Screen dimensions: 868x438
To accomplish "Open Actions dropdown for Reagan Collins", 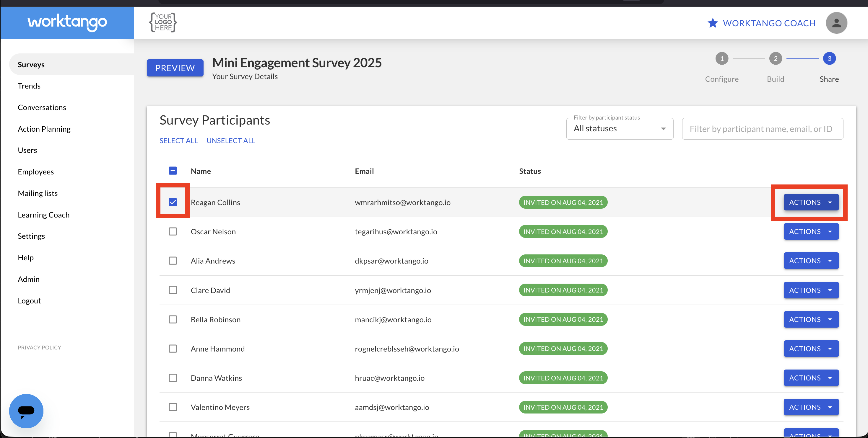I will (x=811, y=202).
